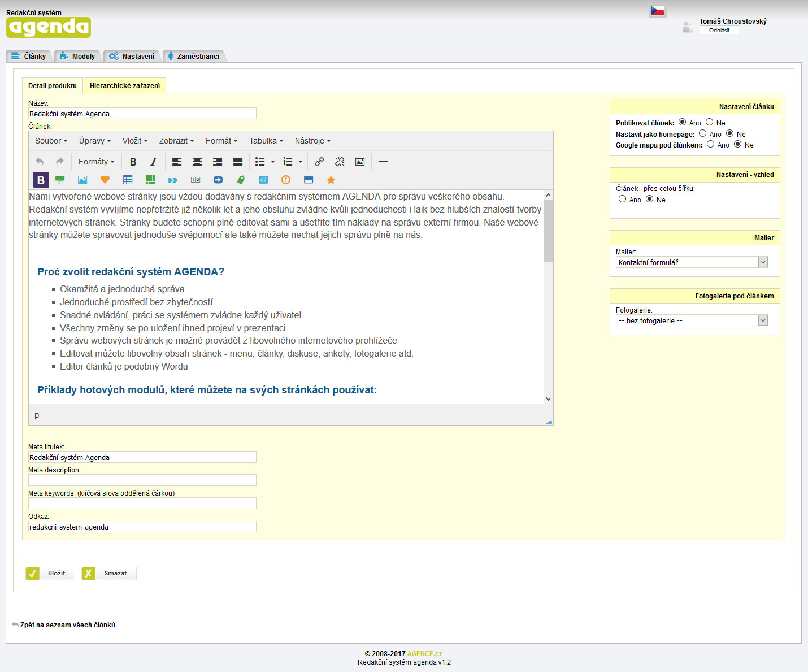The image size is (808, 672).
Task: Click the purple Bootstrap B icon
Action: point(40,180)
